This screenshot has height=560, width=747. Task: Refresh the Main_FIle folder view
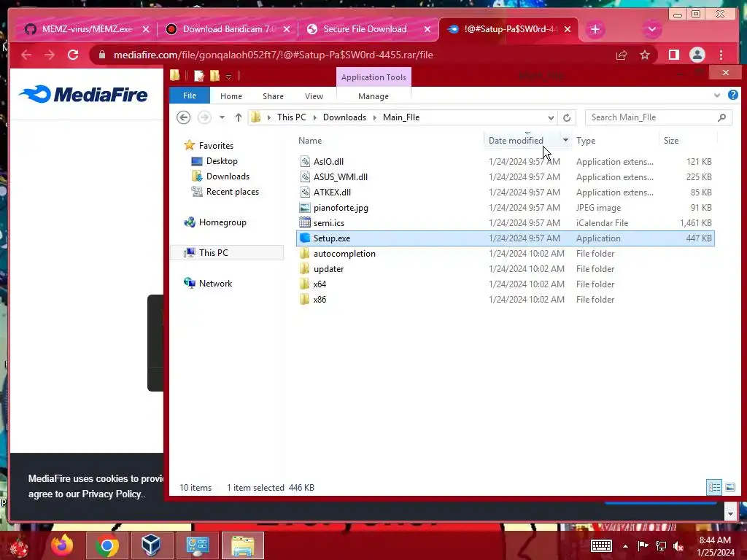pyautogui.click(x=567, y=117)
